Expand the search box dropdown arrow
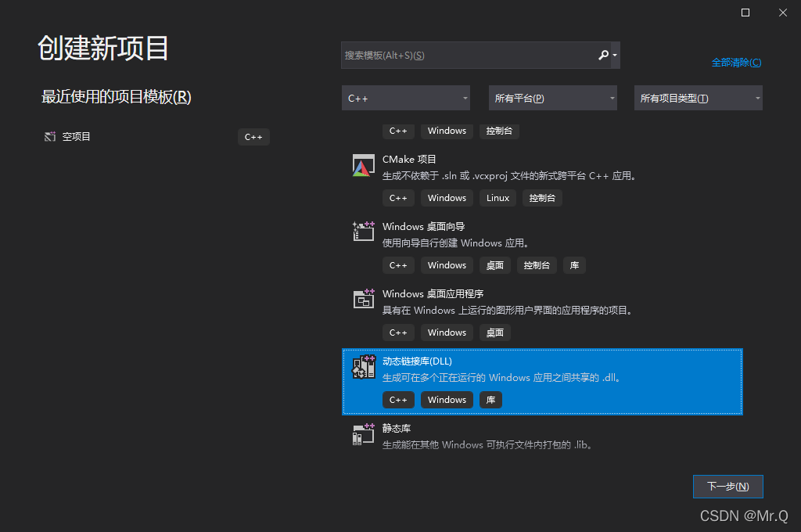 (615, 55)
